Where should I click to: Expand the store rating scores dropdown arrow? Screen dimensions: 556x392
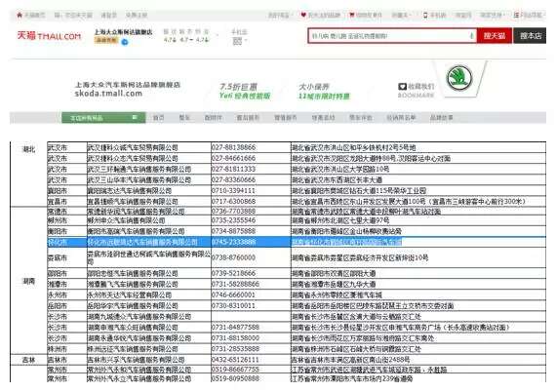point(218,36)
